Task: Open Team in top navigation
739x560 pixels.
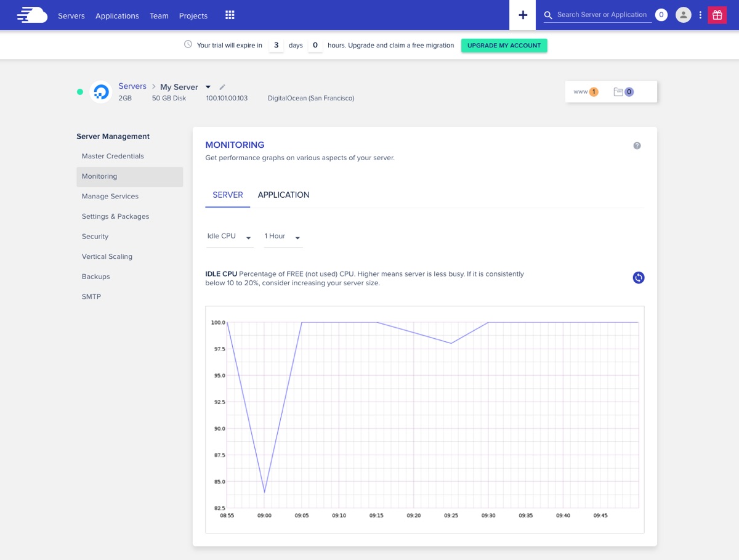Action: coord(159,16)
